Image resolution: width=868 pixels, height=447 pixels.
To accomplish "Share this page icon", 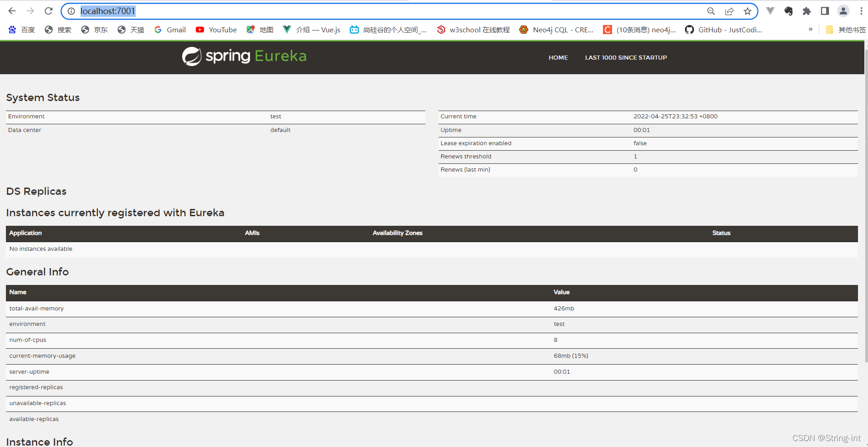I will pos(729,11).
